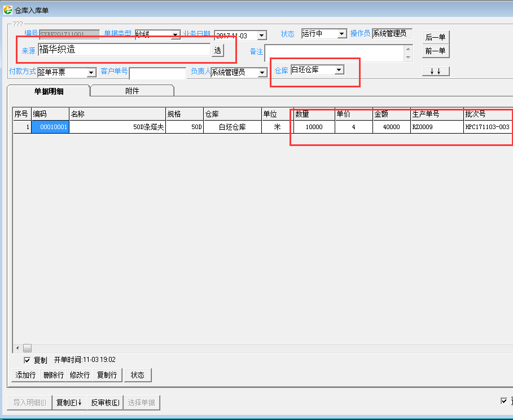Viewport: 513px width, 420px height.
Task: Toggle the 复制 checkbox
Action: 27,360
